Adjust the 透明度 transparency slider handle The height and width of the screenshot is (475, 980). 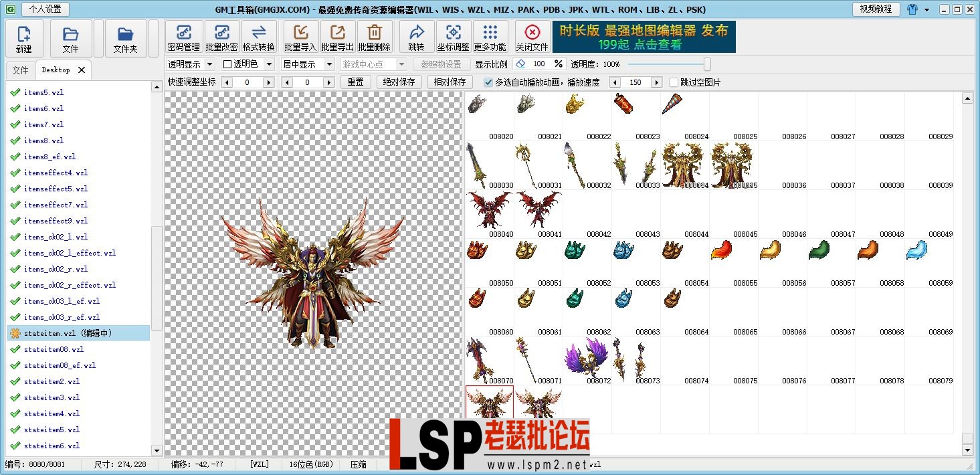707,64
